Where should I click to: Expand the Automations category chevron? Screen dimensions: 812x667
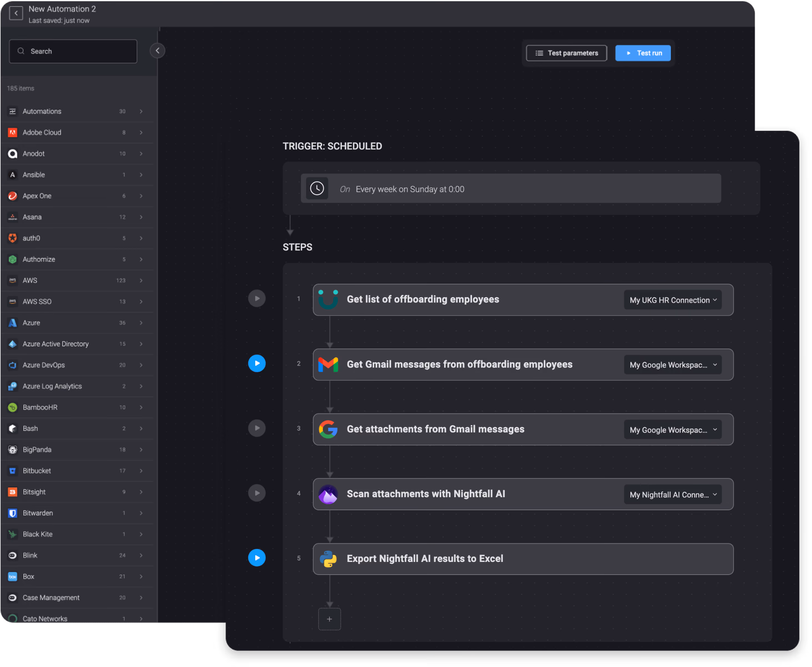[141, 111]
